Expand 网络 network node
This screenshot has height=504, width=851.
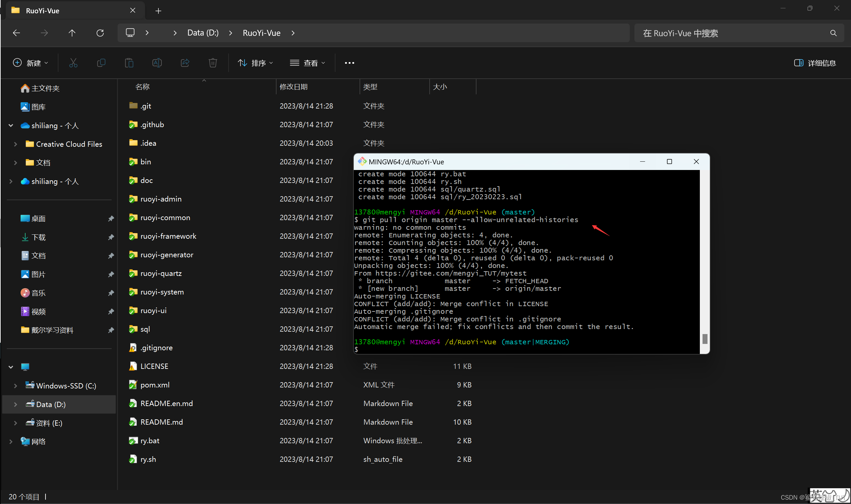[x=11, y=442]
